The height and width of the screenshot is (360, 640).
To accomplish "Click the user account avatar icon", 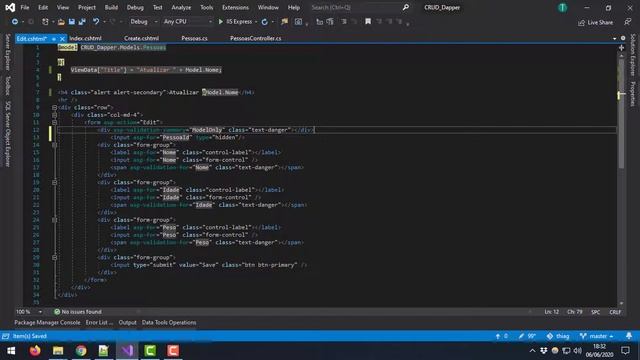I will [x=562, y=7].
